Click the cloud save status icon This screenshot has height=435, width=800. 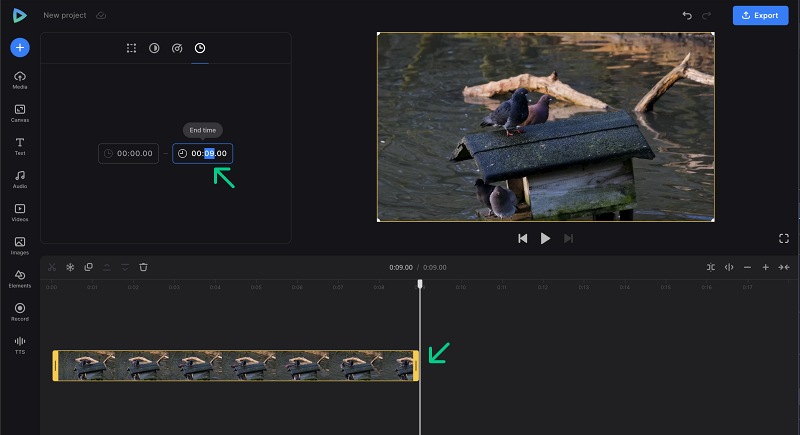101,15
